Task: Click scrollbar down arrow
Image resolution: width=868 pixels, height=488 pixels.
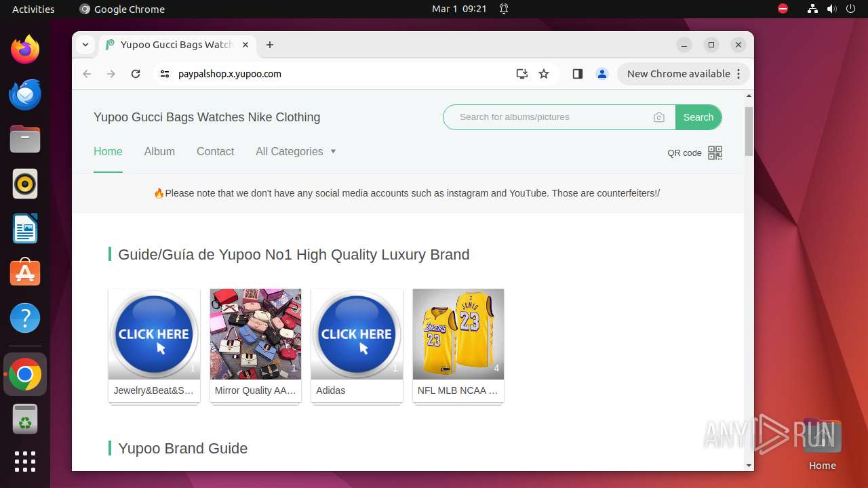Action: 749,465
